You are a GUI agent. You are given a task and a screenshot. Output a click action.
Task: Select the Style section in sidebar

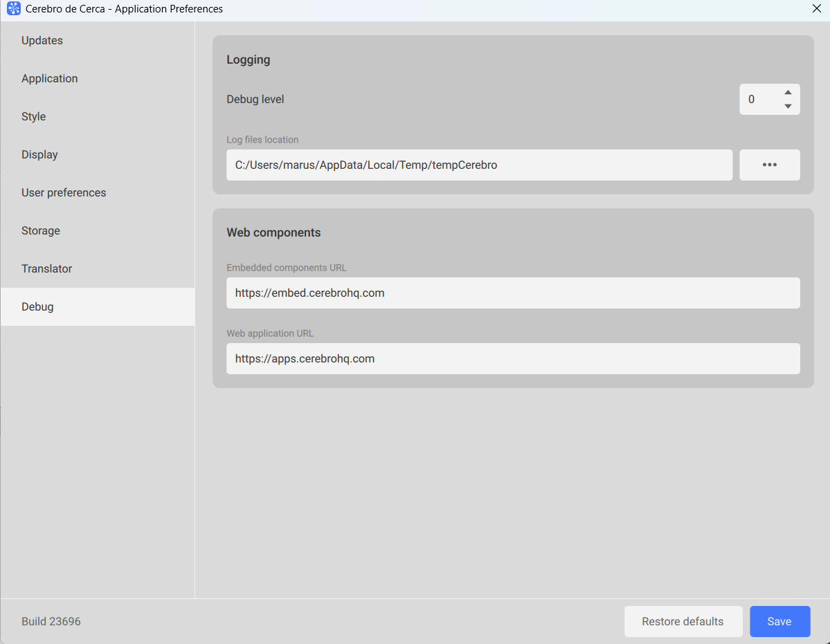coord(34,116)
